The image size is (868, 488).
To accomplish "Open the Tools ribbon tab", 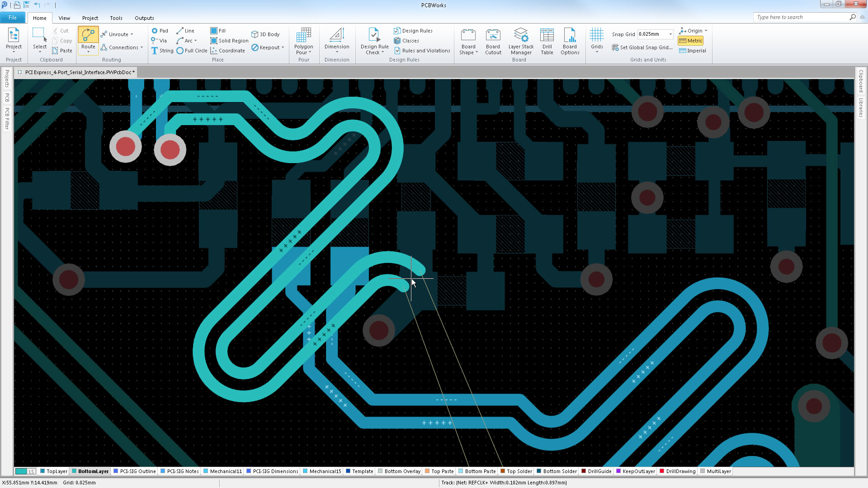I will tap(116, 18).
